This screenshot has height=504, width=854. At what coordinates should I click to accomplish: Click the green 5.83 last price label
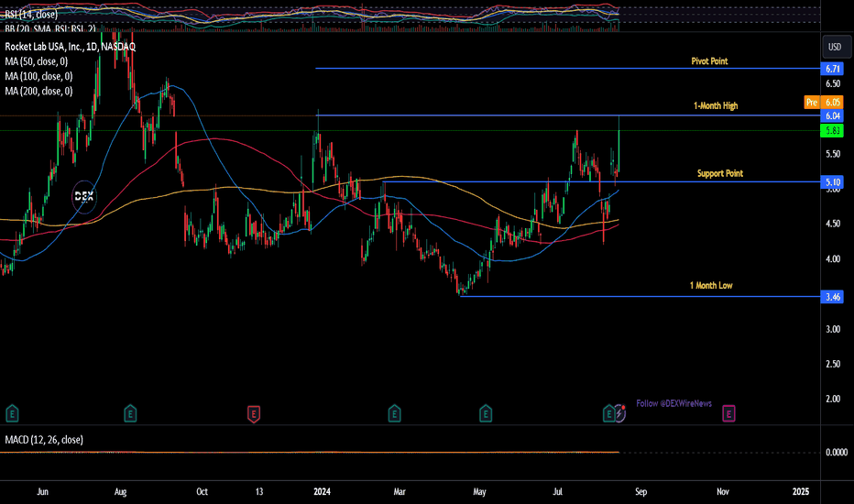click(832, 131)
